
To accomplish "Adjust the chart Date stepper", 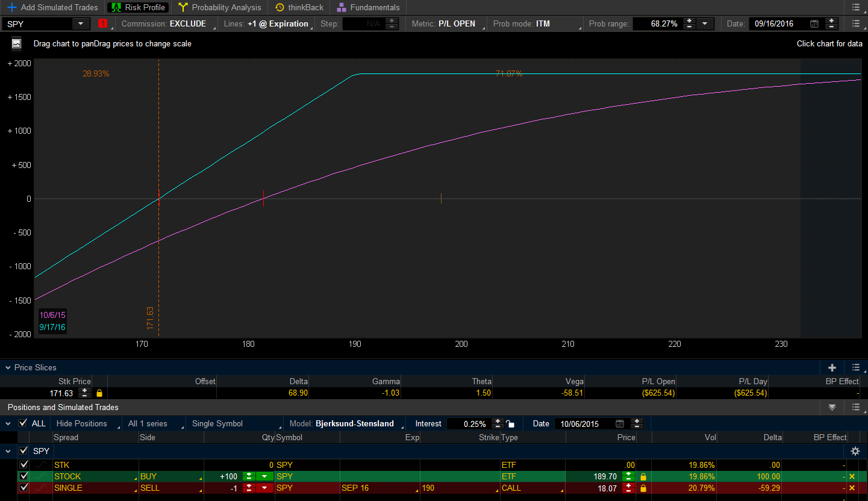I will click(832, 23).
